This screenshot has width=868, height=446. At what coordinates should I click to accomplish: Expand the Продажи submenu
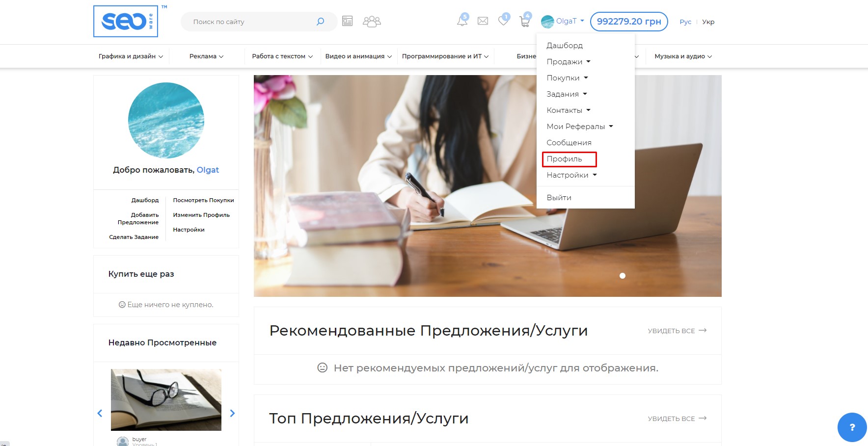coord(569,62)
